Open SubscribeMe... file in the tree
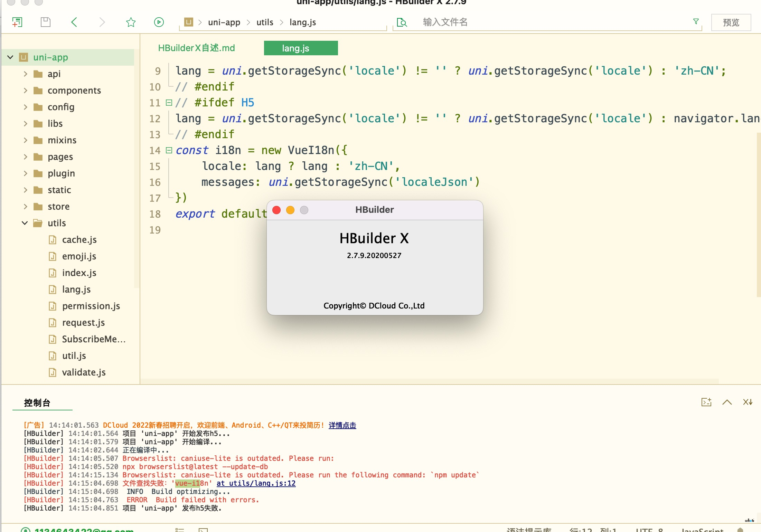Viewport: 761px width, 532px height. [94, 339]
